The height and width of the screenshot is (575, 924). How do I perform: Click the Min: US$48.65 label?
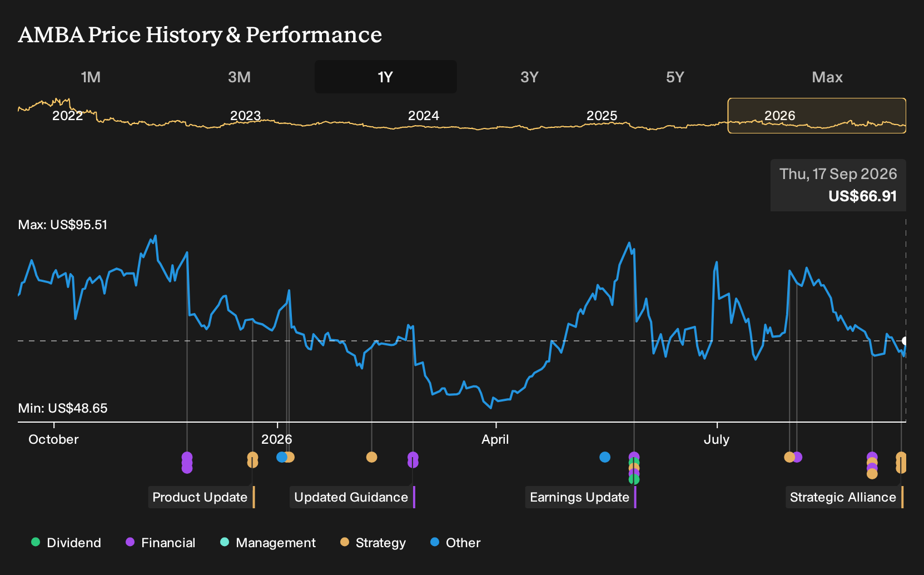[x=63, y=408]
